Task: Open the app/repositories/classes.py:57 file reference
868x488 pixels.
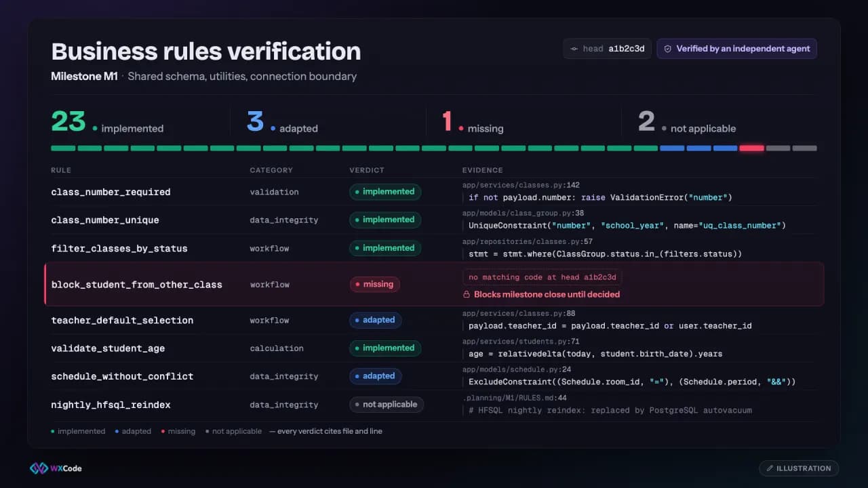Action: pos(528,241)
